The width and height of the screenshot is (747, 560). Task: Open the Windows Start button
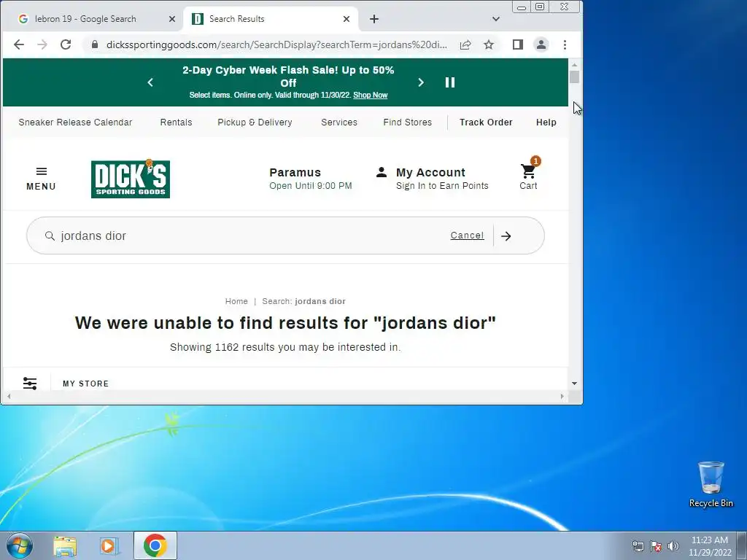[20, 545]
